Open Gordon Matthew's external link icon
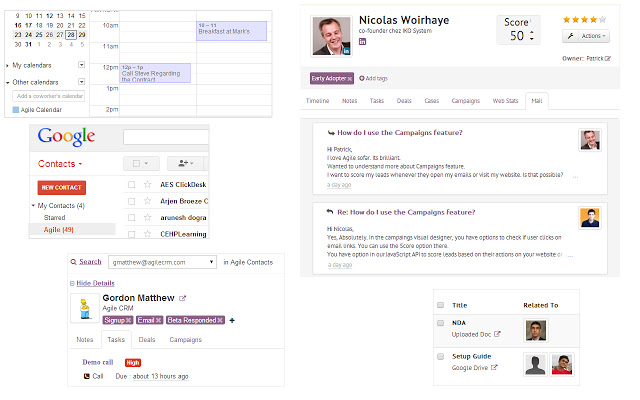 coord(182,298)
